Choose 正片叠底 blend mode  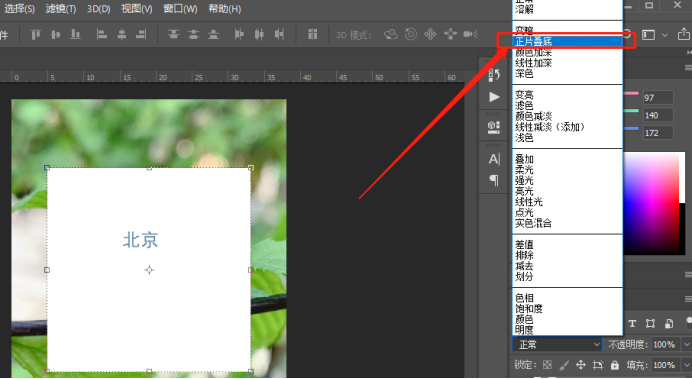point(568,41)
